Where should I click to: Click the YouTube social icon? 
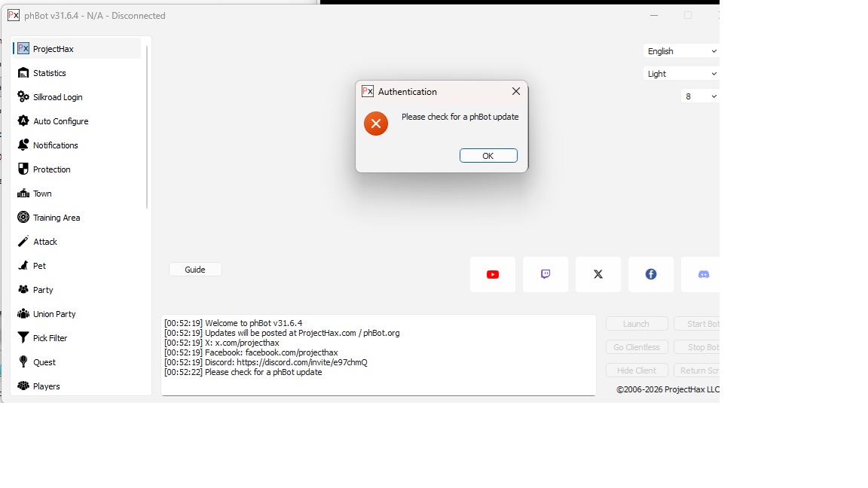(x=493, y=274)
